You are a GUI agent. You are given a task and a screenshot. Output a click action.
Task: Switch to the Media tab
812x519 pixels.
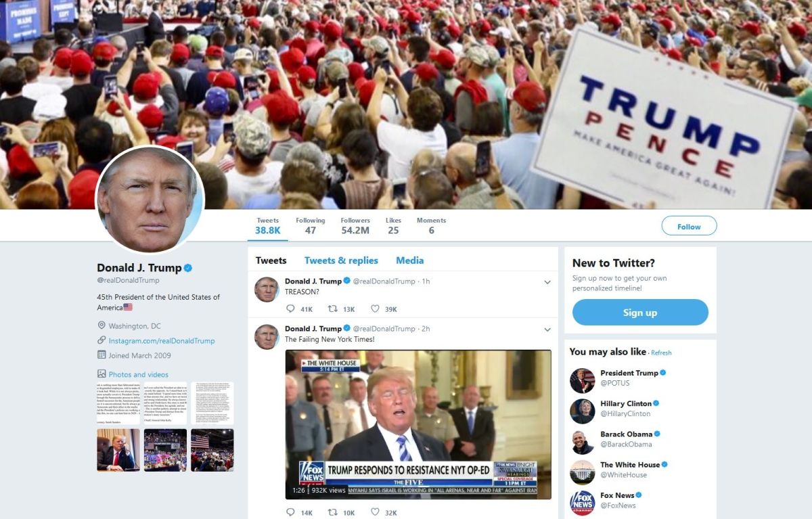[x=410, y=261]
